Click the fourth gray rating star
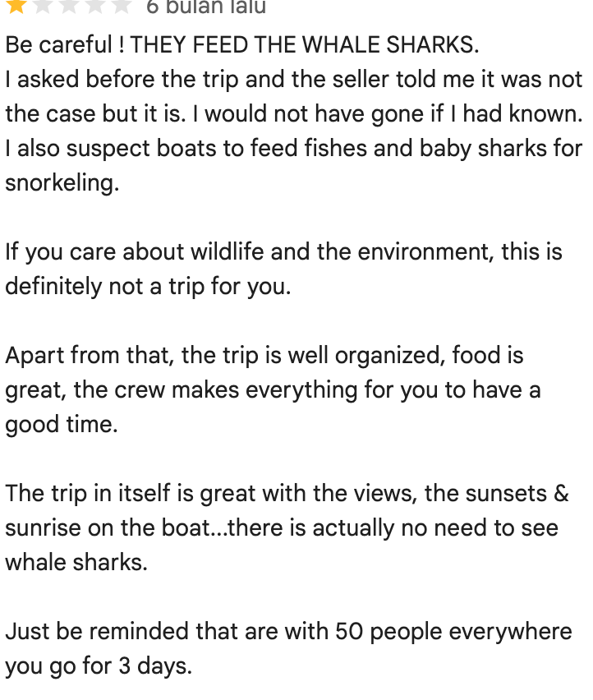593x700 pixels. point(95,7)
